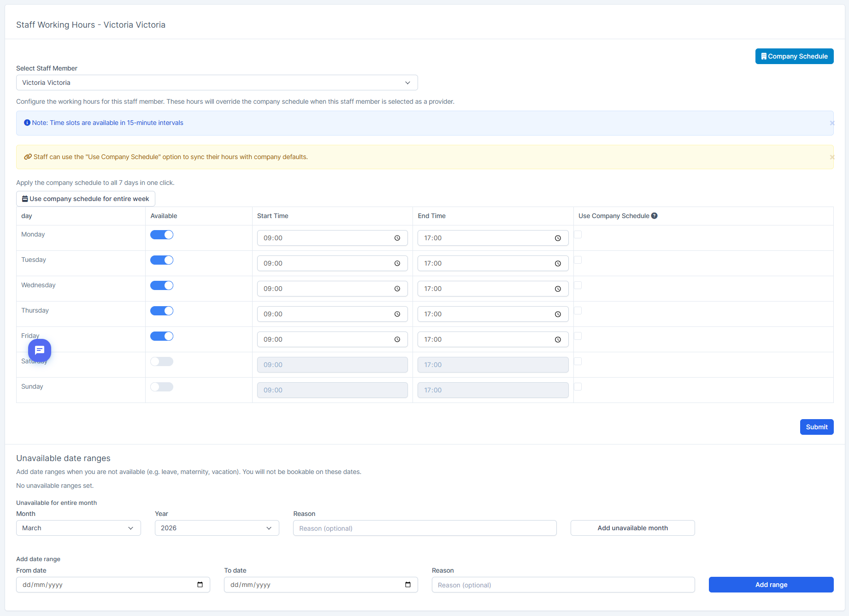Open the floating chat widget icon
The width and height of the screenshot is (849, 616).
(40, 350)
